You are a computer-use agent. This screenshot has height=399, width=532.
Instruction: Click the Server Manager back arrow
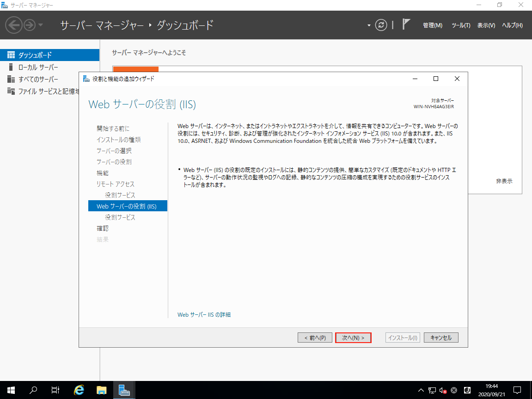(13, 25)
